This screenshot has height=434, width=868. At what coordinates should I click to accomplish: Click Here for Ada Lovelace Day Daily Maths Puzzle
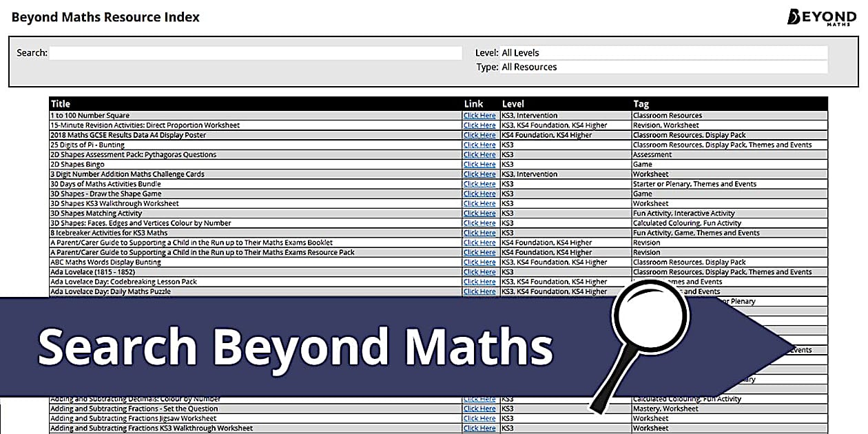click(479, 291)
